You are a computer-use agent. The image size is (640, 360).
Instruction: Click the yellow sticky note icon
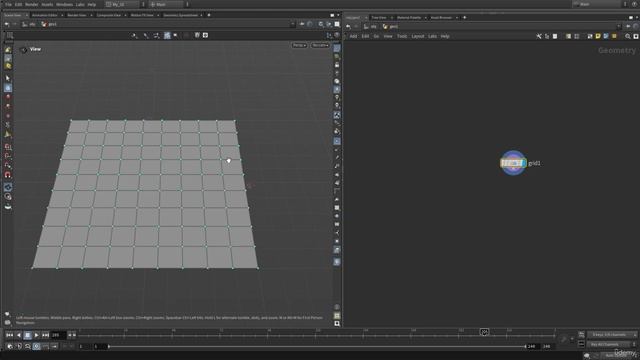[598, 36]
